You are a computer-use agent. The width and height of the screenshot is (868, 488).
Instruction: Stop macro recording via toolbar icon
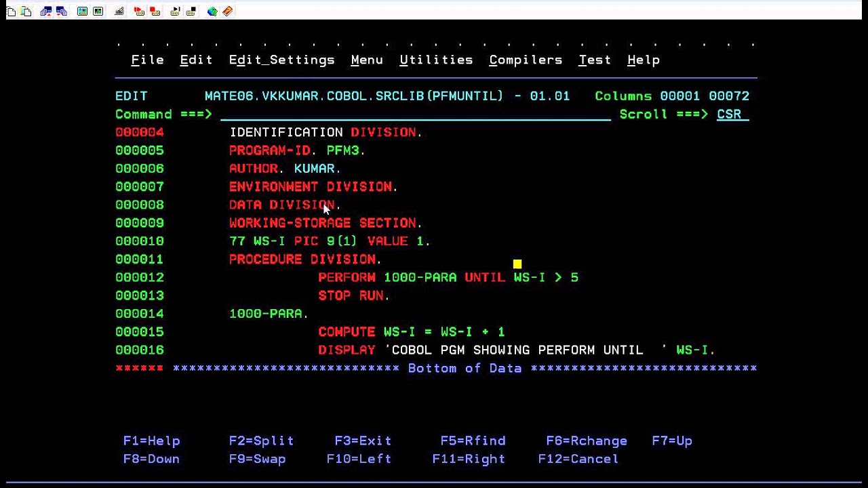(x=156, y=12)
